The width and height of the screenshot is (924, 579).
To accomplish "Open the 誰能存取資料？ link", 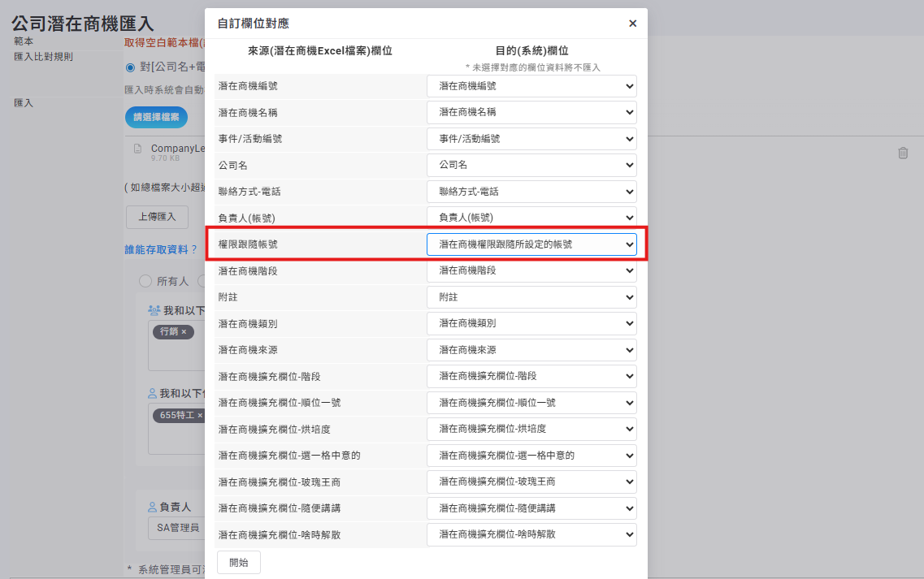I will coord(160,249).
